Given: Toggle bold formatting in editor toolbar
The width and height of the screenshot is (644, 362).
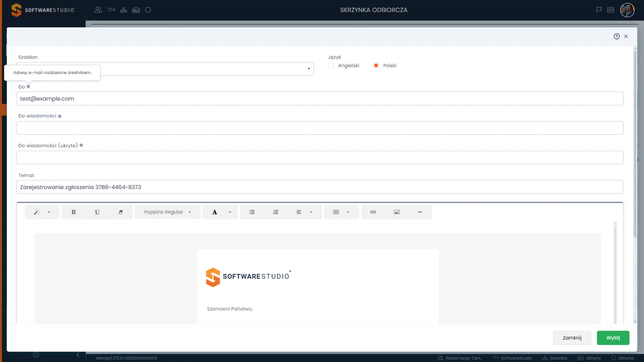Looking at the screenshot, I should pos(74,212).
